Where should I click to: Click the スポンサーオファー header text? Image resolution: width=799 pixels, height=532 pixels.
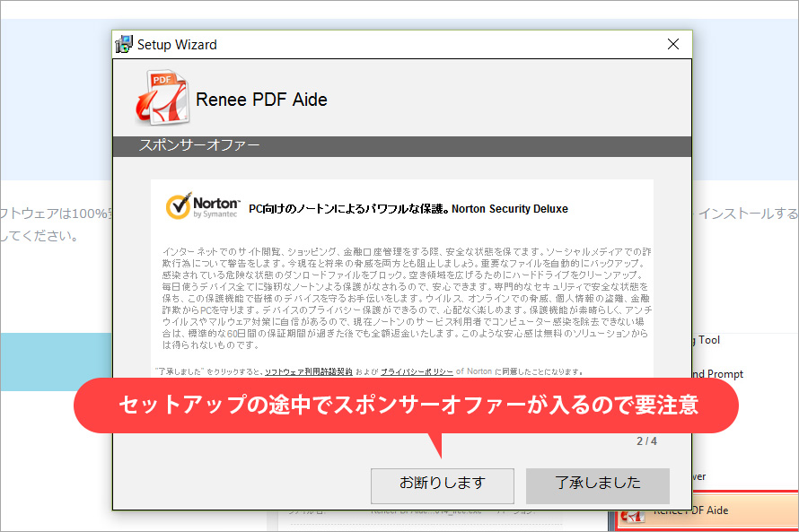click(199, 145)
